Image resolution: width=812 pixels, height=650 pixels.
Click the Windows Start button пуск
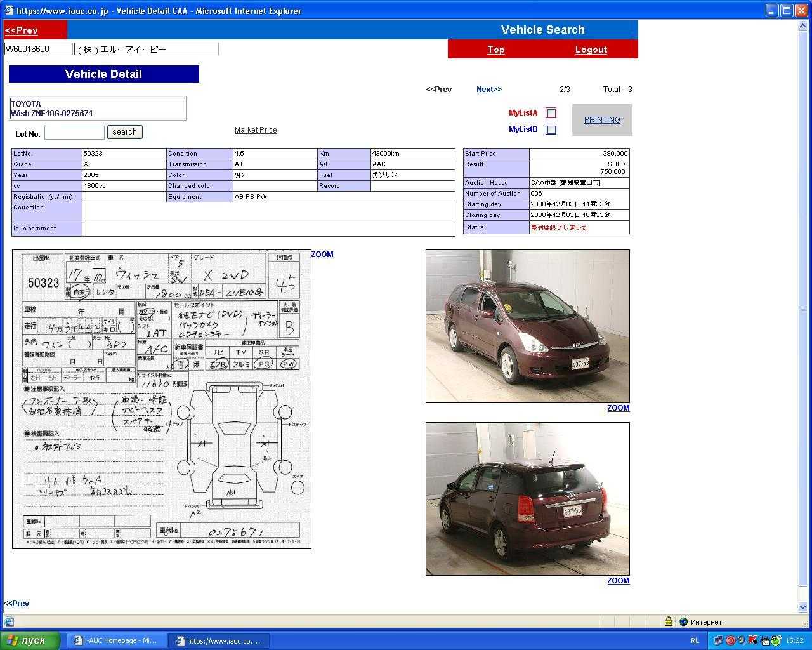(30, 640)
